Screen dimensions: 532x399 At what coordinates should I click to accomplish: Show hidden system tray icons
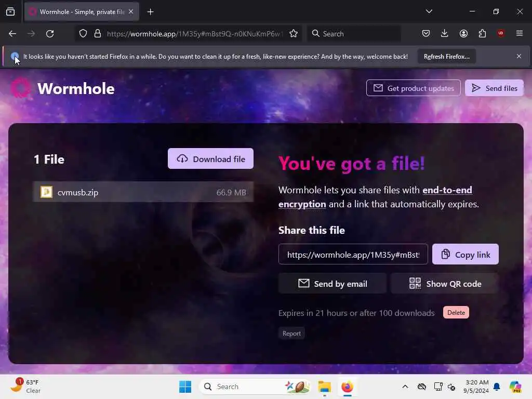click(405, 387)
